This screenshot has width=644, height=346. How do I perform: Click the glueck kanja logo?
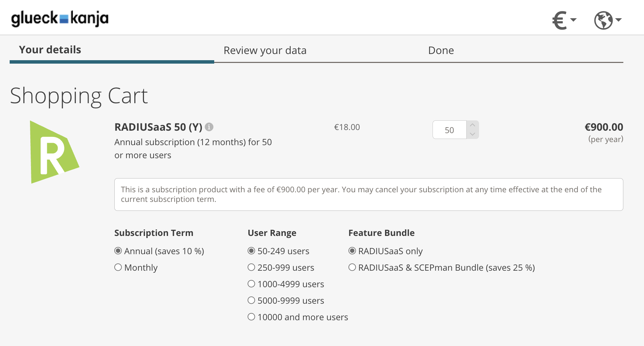(60, 19)
